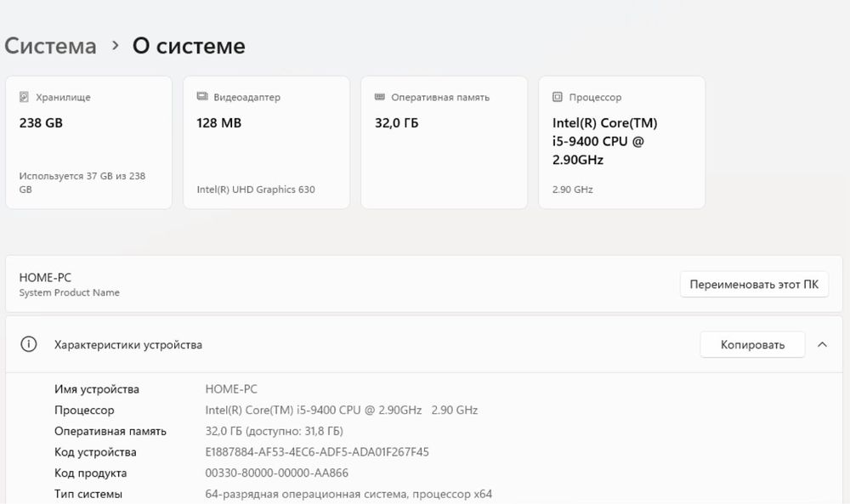
Task: Click the 32,0 ГБ memory card value
Action: click(x=396, y=123)
